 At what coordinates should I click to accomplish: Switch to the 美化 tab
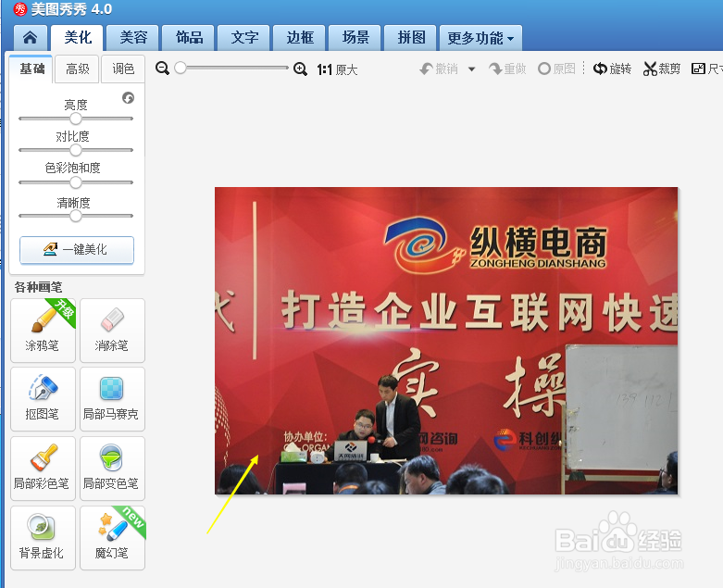[78, 37]
